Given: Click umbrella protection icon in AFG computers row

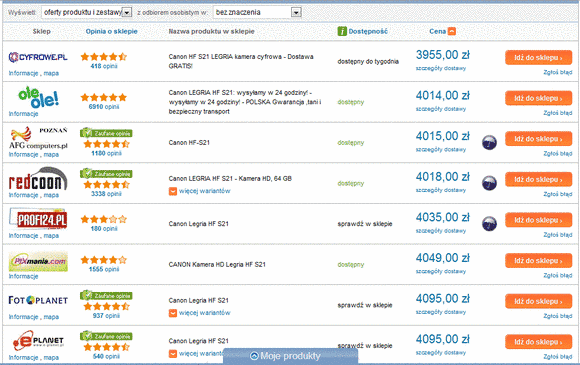Looking at the screenshot, I should click(489, 142).
